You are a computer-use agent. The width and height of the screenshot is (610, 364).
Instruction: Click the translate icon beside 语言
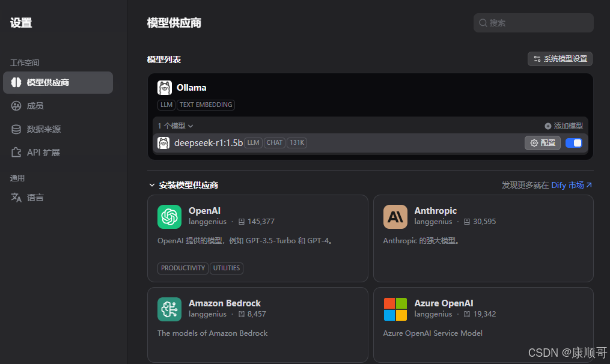pos(16,198)
